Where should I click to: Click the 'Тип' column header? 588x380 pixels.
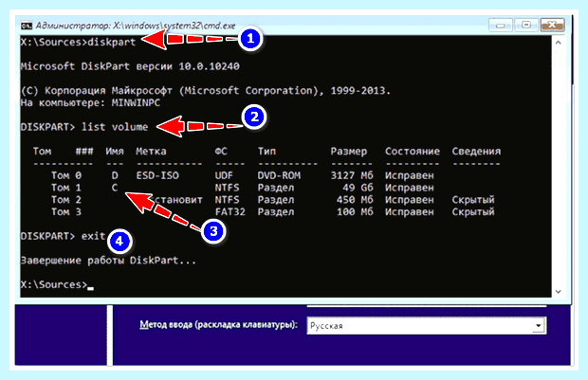pyautogui.click(x=266, y=151)
